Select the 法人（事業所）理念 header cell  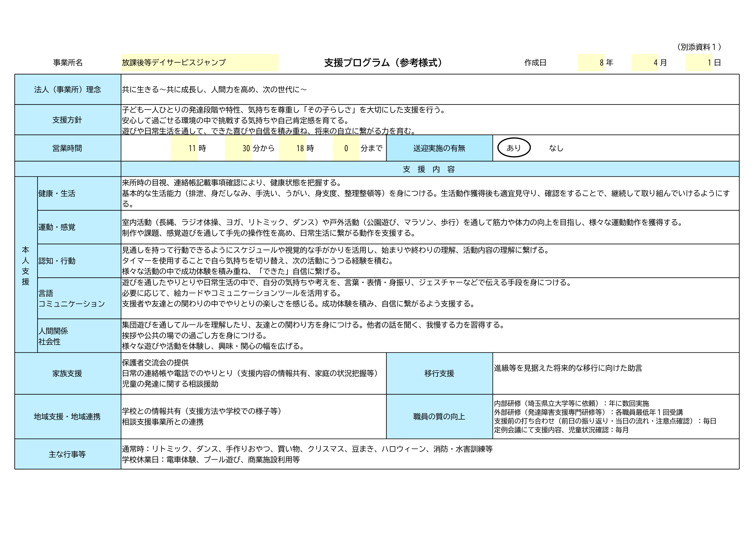(x=68, y=90)
